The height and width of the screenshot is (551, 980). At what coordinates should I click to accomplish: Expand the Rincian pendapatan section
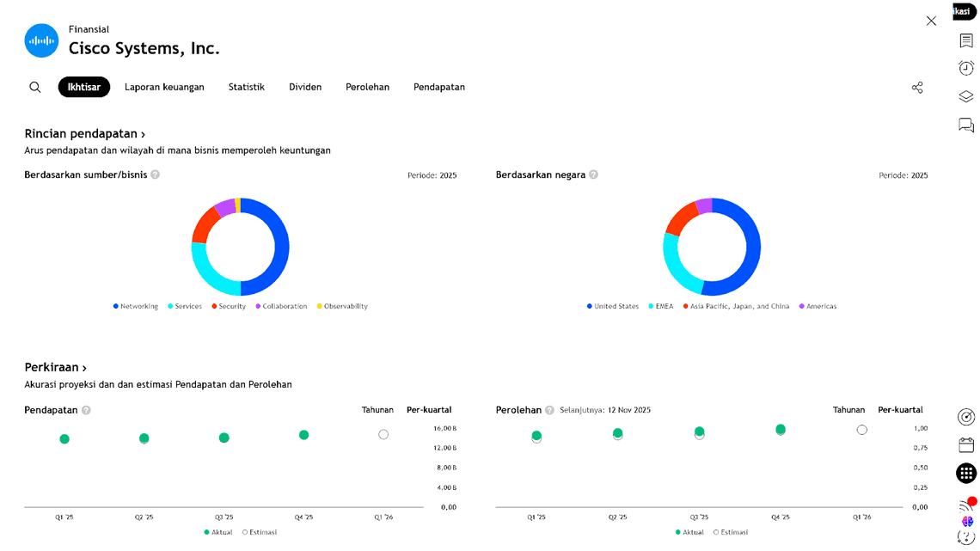click(84, 134)
